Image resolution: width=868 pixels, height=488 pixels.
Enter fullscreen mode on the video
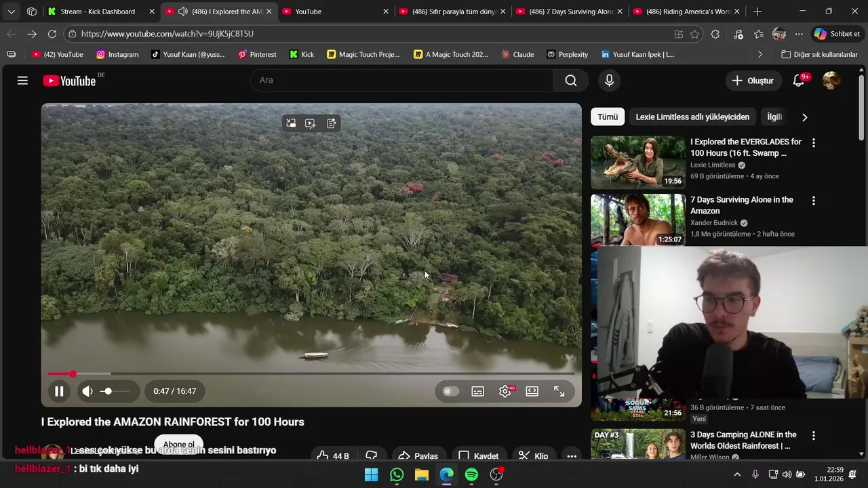tap(559, 391)
